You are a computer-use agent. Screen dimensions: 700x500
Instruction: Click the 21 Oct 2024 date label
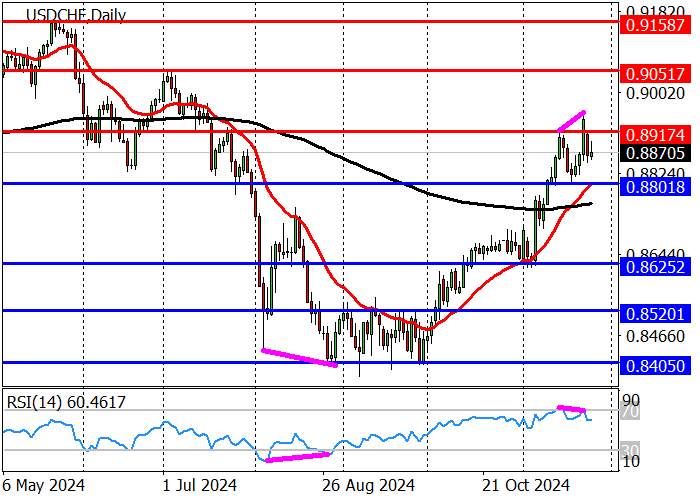coord(528,485)
